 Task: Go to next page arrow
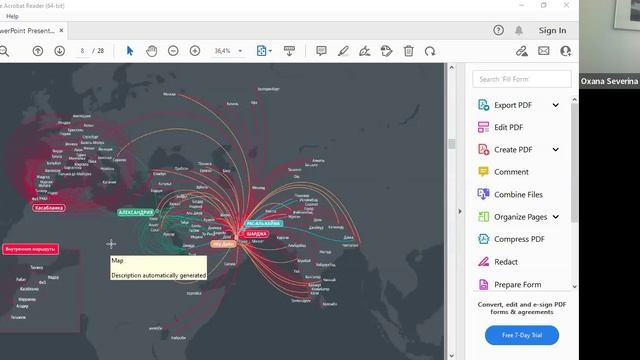[60, 51]
